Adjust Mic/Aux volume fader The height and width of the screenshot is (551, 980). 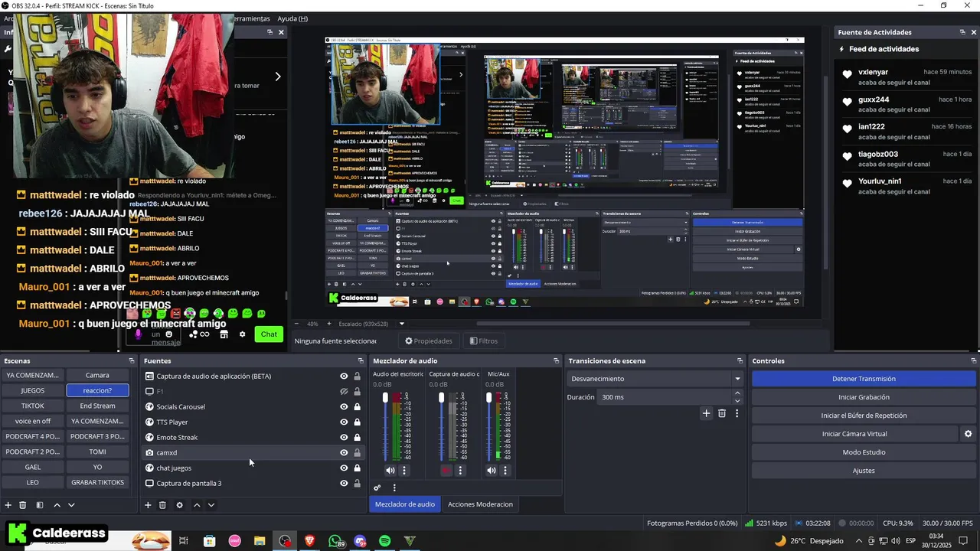pos(489,398)
